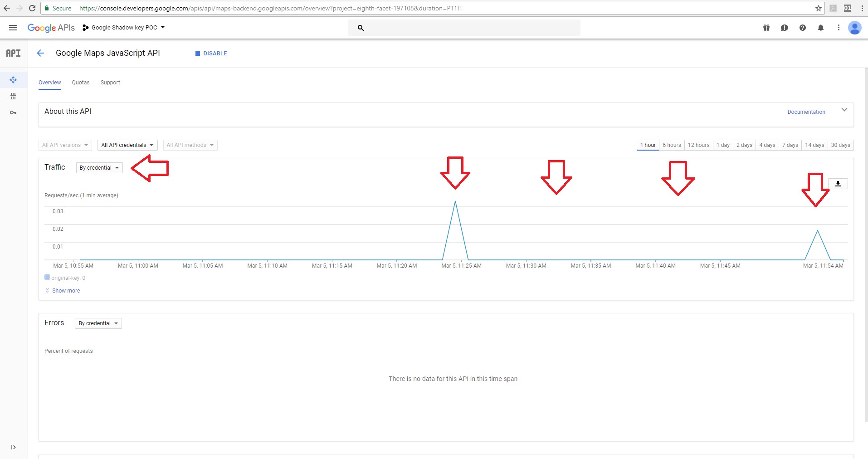
Task: Open Credentials key icon in sidebar
Action: [x=13, y=112]
